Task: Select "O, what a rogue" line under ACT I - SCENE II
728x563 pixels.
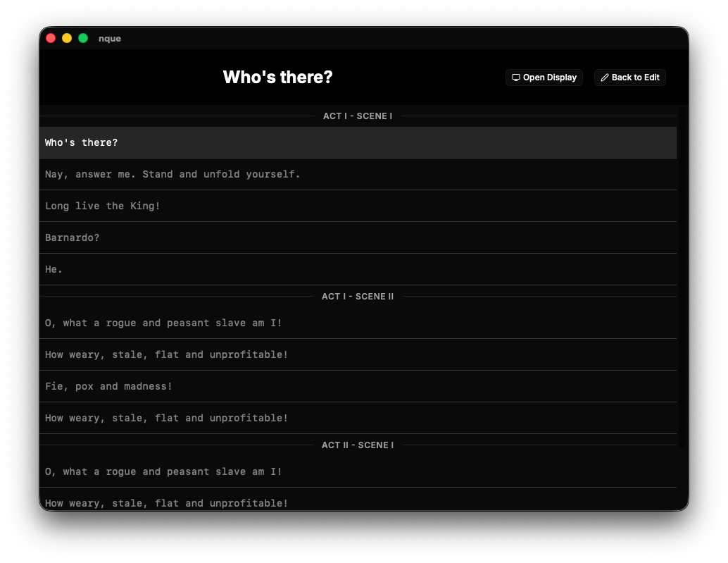Action: coord(358,323)
